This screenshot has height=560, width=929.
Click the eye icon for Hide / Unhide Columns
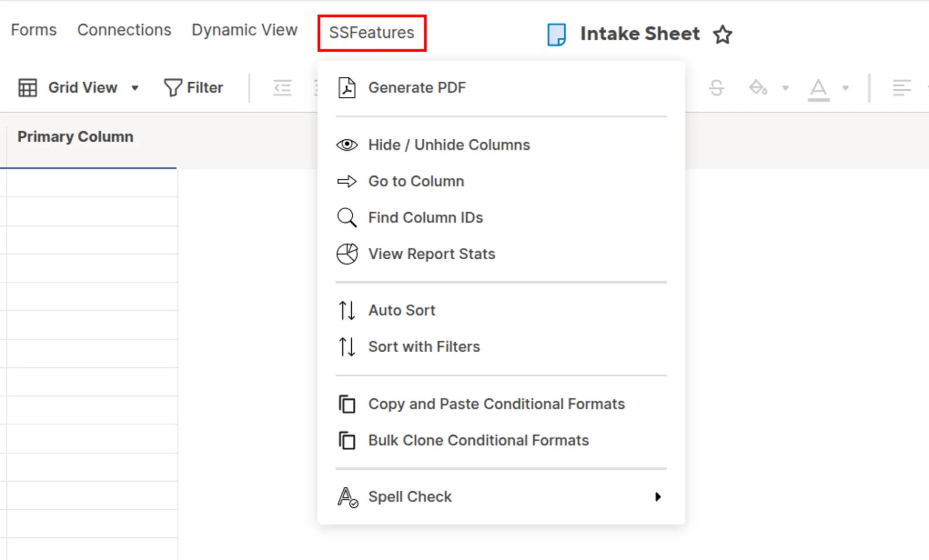(346, 145)
